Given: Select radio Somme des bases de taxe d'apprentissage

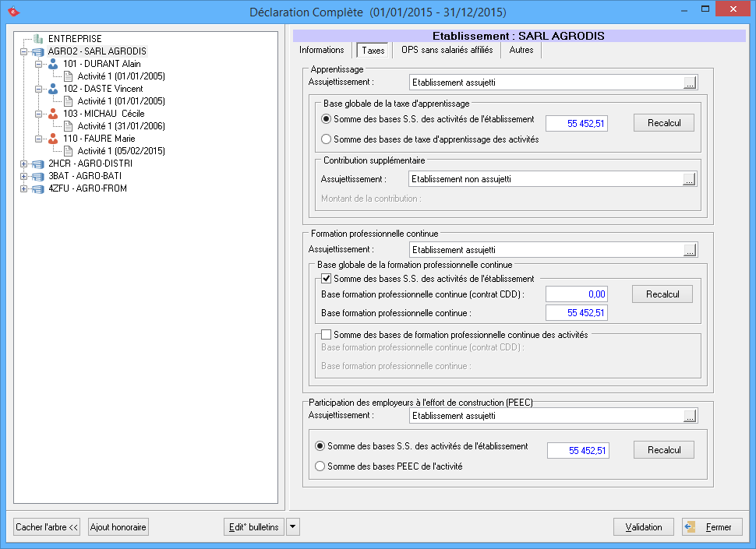Looking at the screenshot, I should 327,139.
